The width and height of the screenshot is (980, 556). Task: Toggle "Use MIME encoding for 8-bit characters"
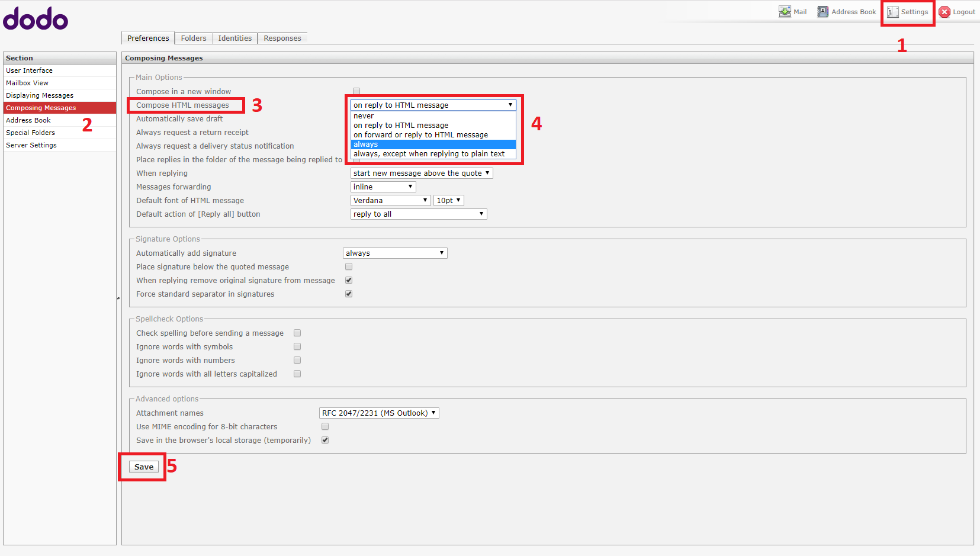click(x=324, y=426)
